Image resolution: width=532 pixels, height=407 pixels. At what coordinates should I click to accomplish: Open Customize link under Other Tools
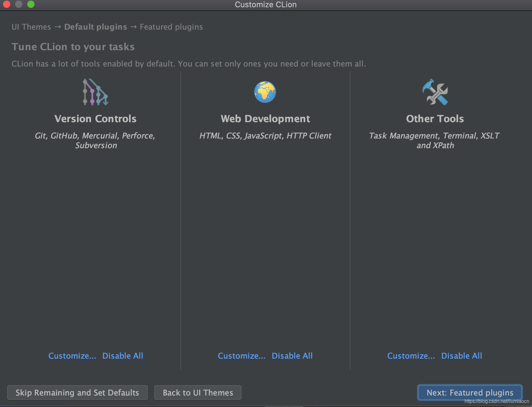pyautogui.click(x=411, y=356)
